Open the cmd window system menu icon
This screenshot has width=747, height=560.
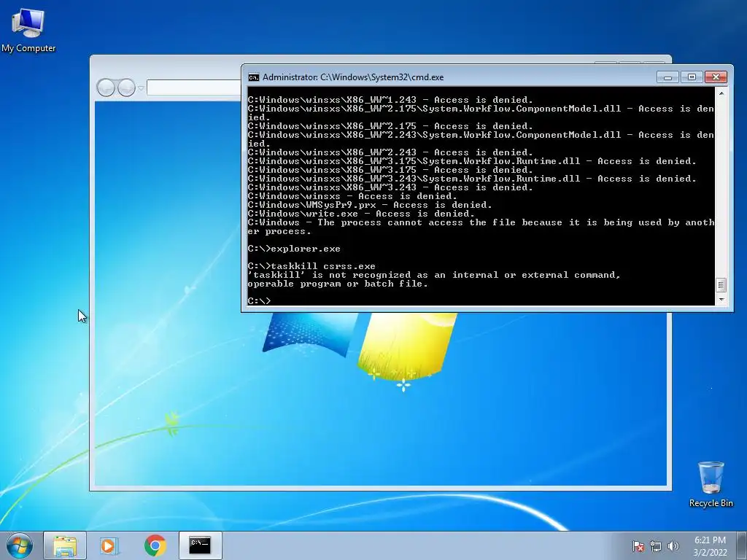click(254, 77)
